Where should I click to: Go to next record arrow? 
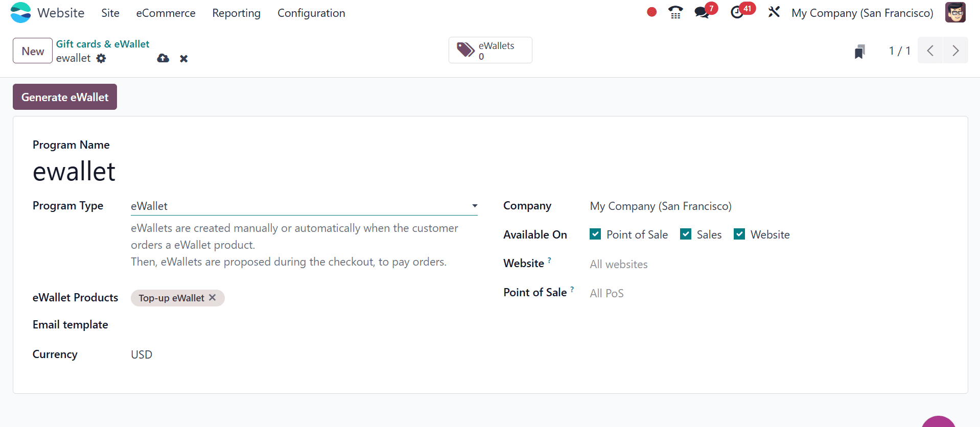pos(955,51)
